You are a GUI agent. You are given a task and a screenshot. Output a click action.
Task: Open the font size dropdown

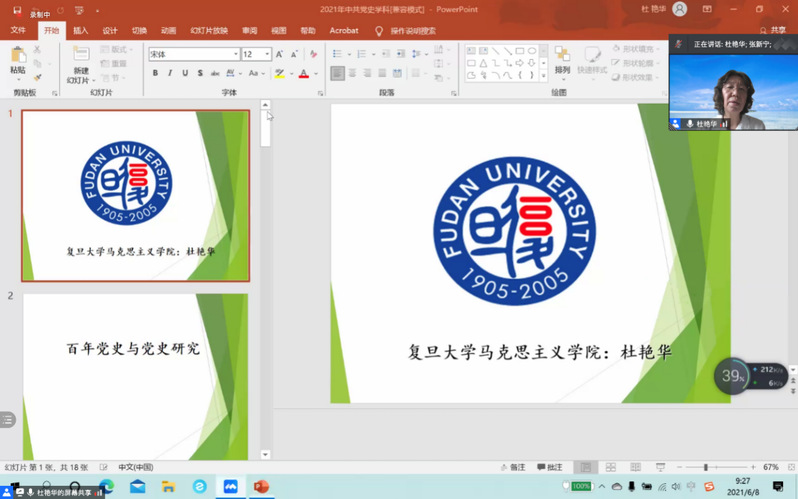268,54
